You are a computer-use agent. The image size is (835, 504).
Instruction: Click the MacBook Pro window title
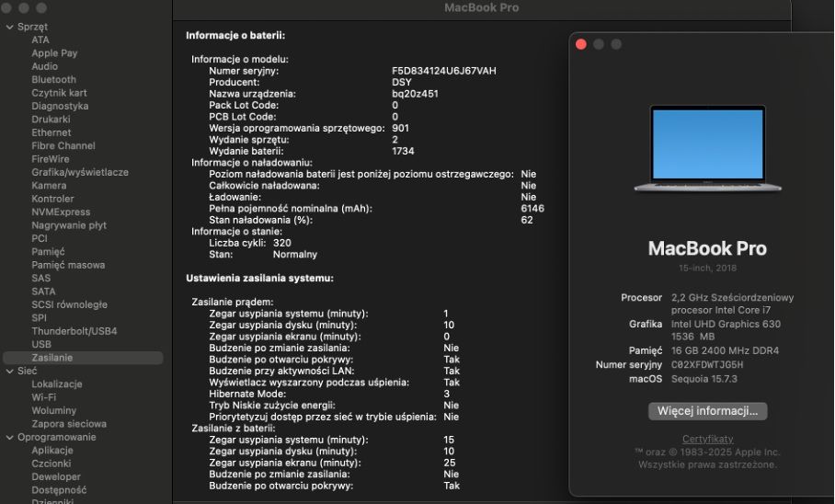click(x=481, y=8)
